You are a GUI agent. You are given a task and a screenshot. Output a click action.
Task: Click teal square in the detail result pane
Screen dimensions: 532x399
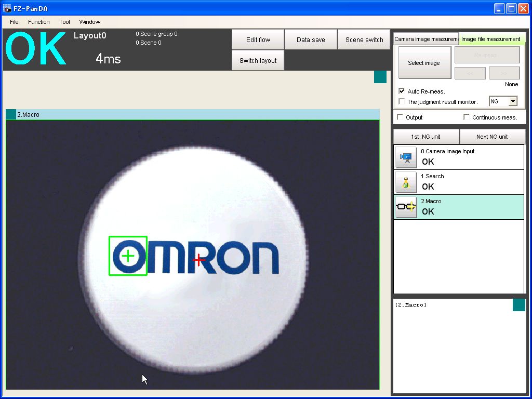[x=519, y=304]
